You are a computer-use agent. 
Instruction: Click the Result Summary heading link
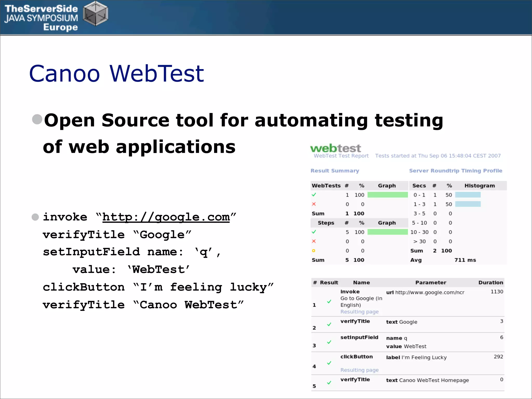(335, 171)
